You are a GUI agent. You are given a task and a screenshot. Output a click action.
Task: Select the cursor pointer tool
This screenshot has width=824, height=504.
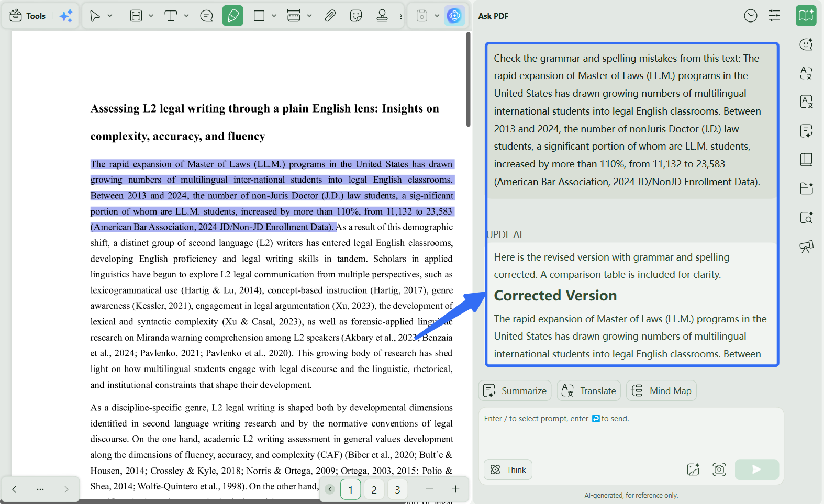[95, 16]
